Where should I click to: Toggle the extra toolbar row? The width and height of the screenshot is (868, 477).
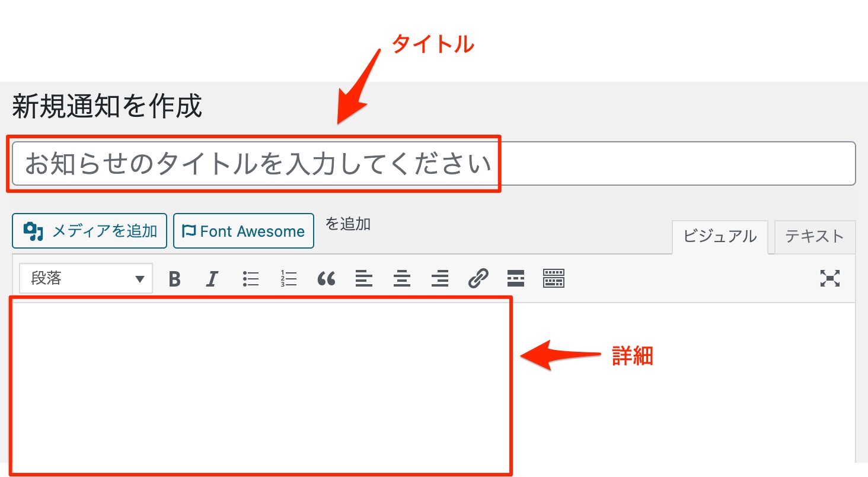pos(554,278)
